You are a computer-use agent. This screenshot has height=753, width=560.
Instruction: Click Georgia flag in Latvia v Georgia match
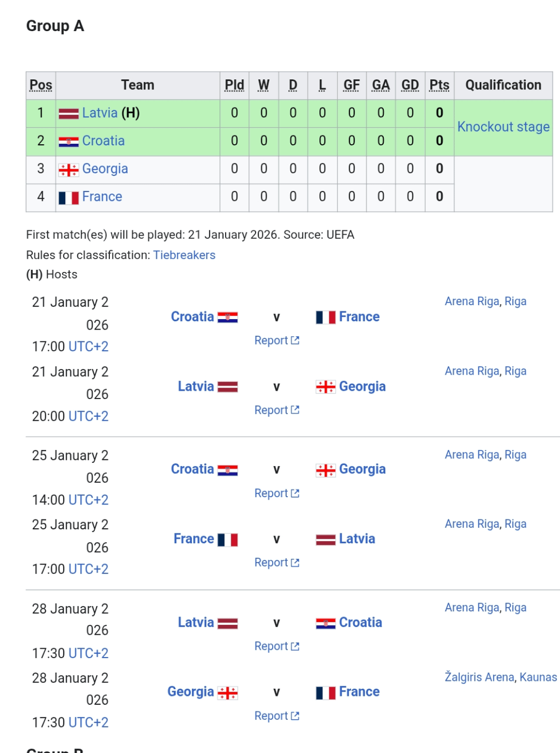pyautogui.click(x=326, y=387)
